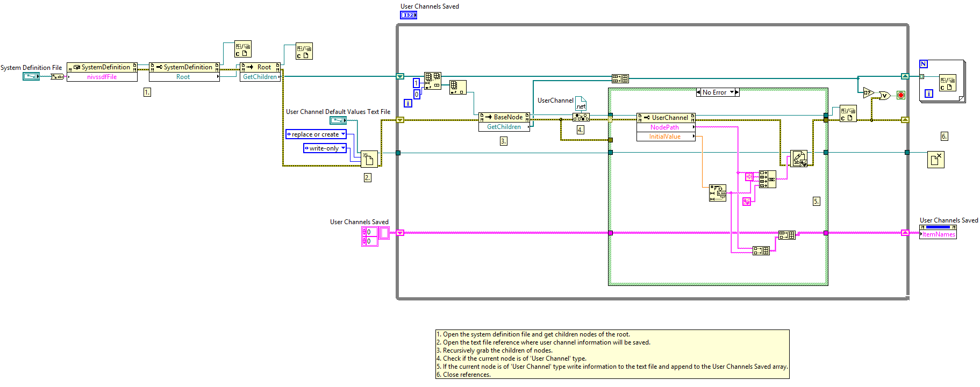Click the comment line 'Recursively grab the children of nodes.'
Viewport: 980px width, 387px height.
494,350
